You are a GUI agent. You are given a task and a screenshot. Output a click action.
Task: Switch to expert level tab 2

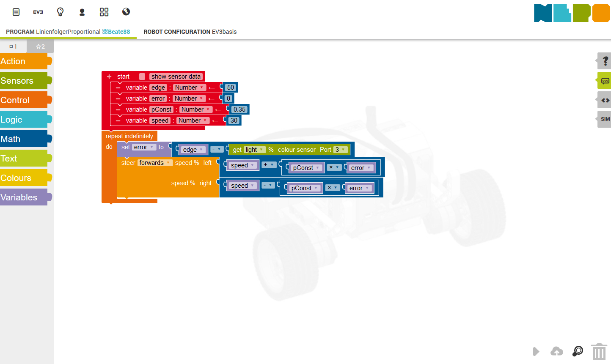pos(40,47)
